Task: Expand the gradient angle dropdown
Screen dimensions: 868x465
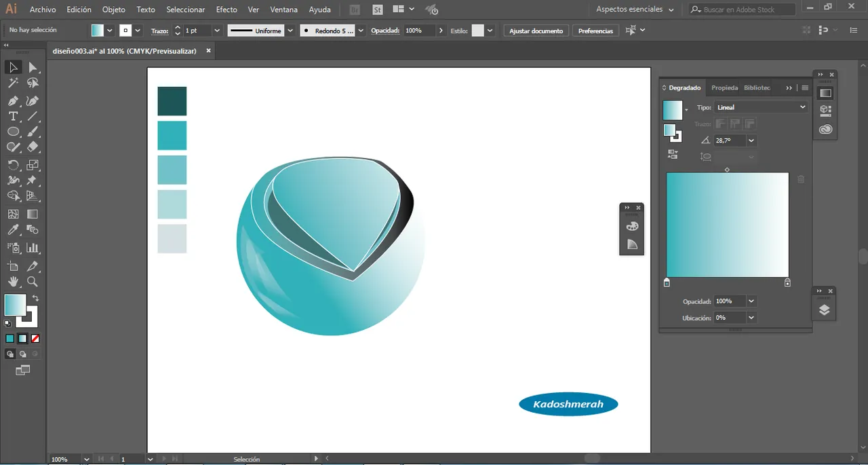Action: (751, 141)
